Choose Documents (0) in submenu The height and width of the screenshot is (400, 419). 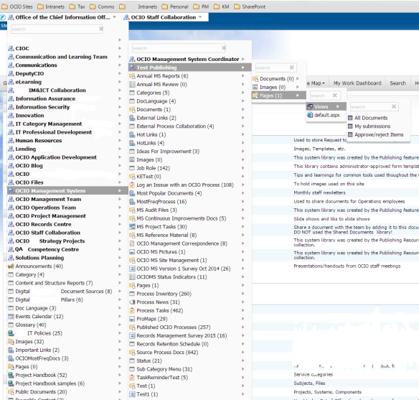click(x=276, y=79)
